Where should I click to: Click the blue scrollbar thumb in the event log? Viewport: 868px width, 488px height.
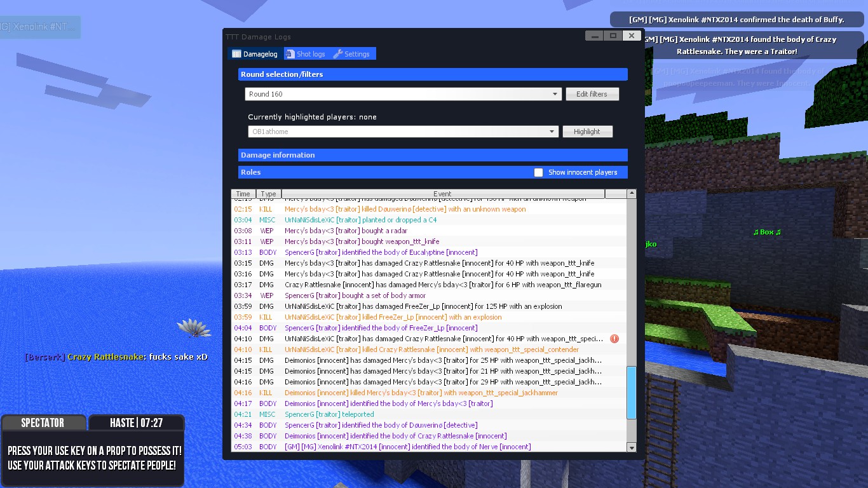(x=632, y=392)
